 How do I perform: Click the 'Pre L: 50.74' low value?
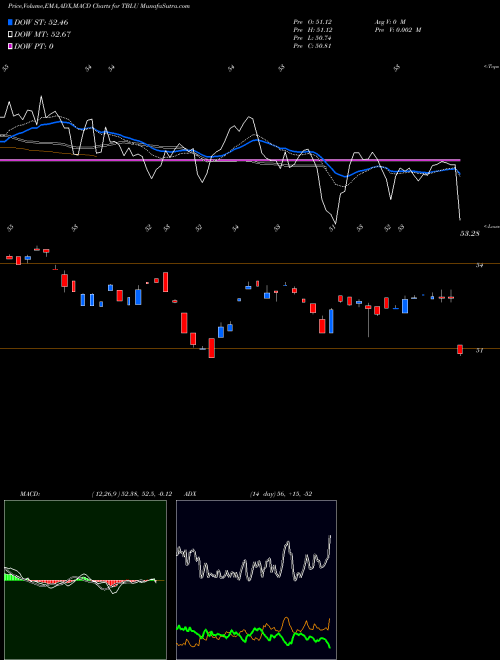[313, 37]
